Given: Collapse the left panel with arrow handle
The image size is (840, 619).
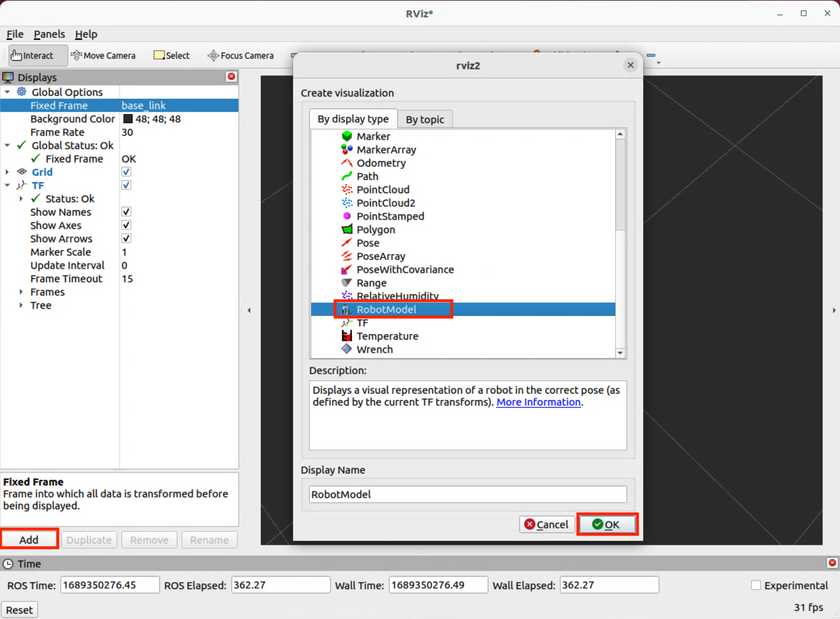Looking at the screenshot, I should [x=249, y=310].
